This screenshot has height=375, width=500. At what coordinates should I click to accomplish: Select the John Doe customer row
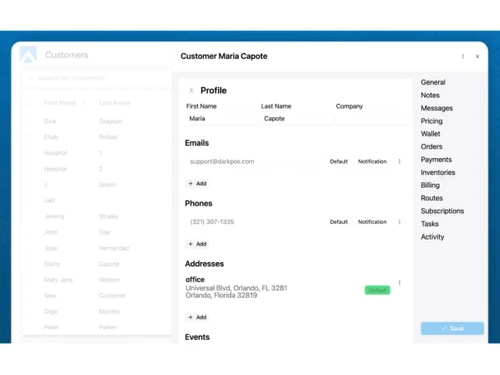(x=97, y=232)
